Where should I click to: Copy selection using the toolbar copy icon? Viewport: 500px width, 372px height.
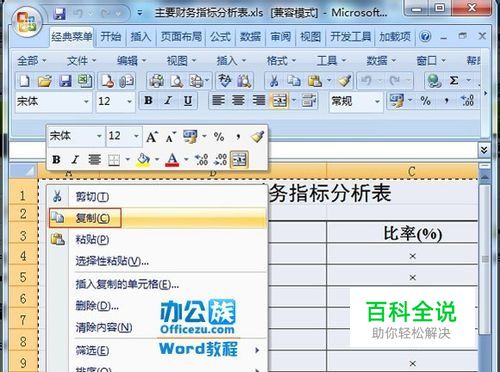tap(294, 81)
